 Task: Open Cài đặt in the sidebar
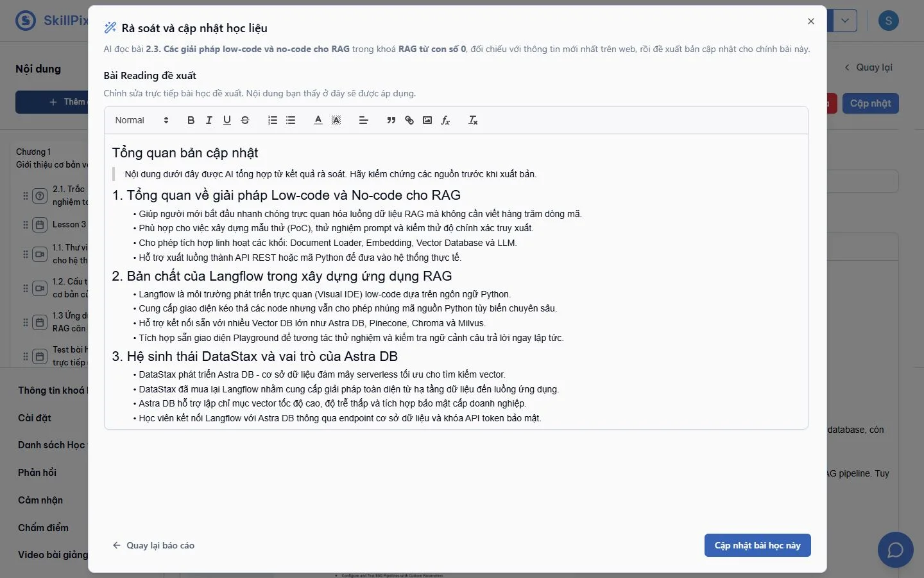[x=35, y=418]
